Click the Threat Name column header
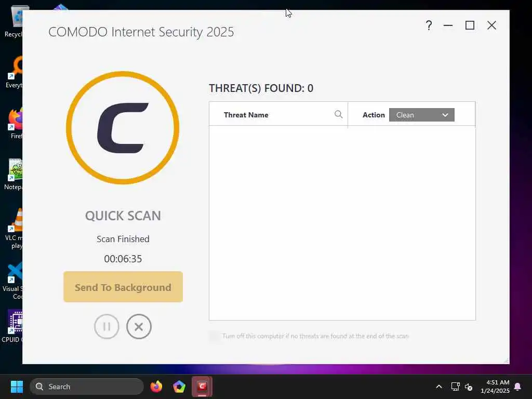The height and width of the screenshot is (399, 532). click(x=246, y=115)
